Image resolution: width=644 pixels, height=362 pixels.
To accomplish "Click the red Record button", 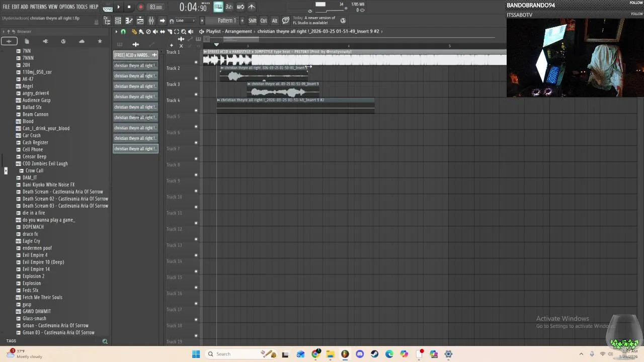I will pyautogui.click(x=140, y=7).
